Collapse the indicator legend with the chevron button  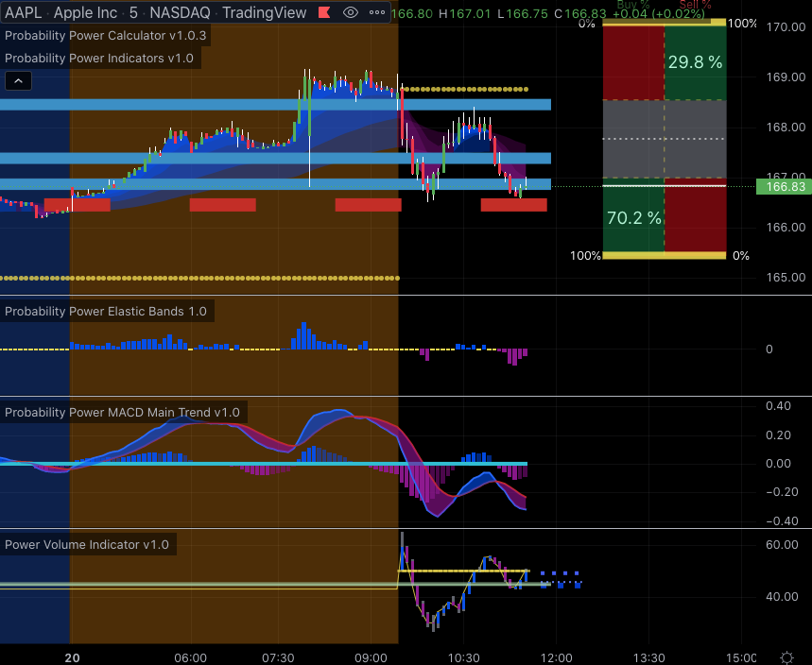pos(18,81)
